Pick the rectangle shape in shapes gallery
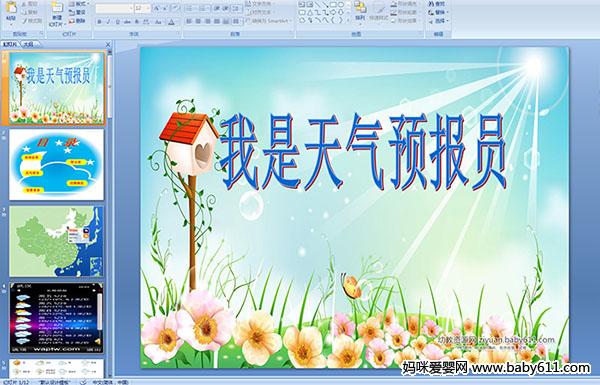 tap(332, 5)
